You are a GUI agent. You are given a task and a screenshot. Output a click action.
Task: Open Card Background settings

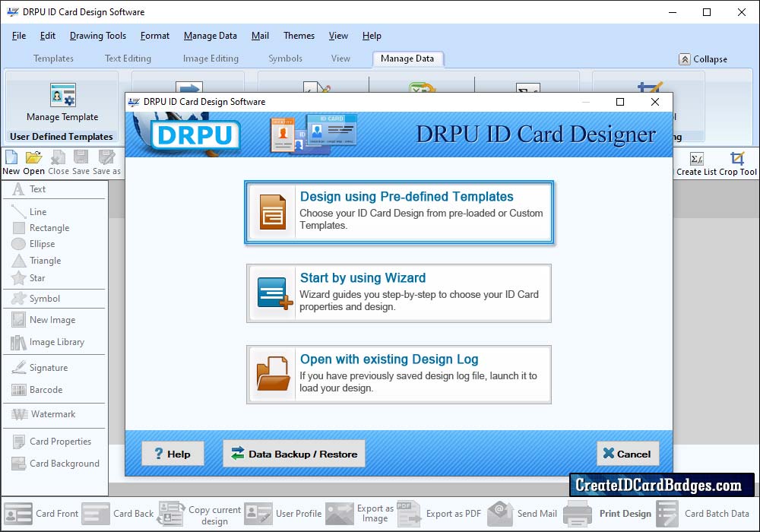point(54,464)
